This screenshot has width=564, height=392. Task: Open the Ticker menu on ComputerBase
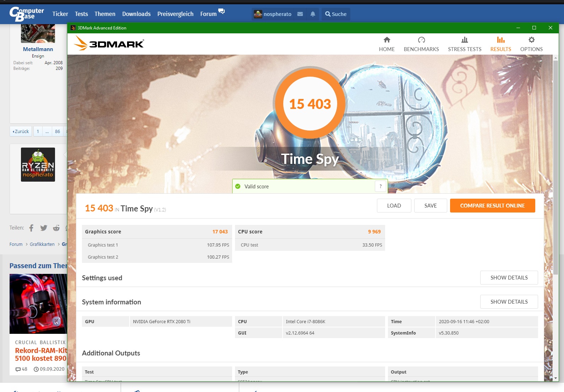60,14
